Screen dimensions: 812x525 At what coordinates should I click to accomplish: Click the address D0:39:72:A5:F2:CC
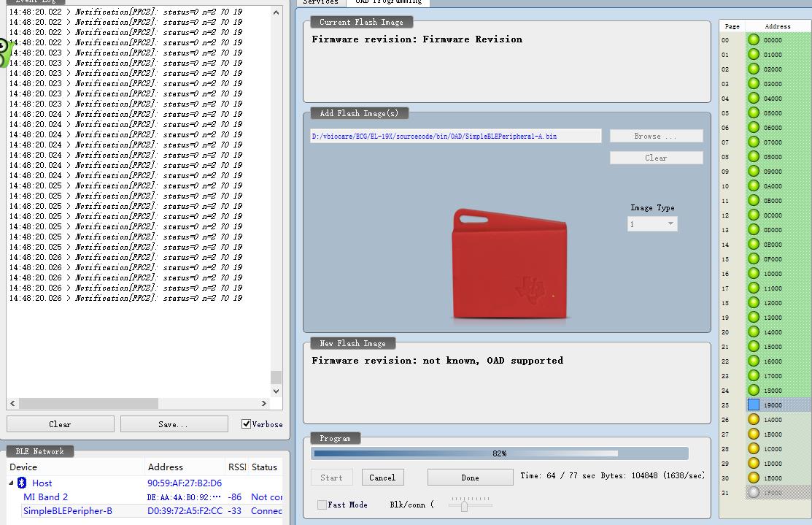pyautogui.click(x=185, y=511)
